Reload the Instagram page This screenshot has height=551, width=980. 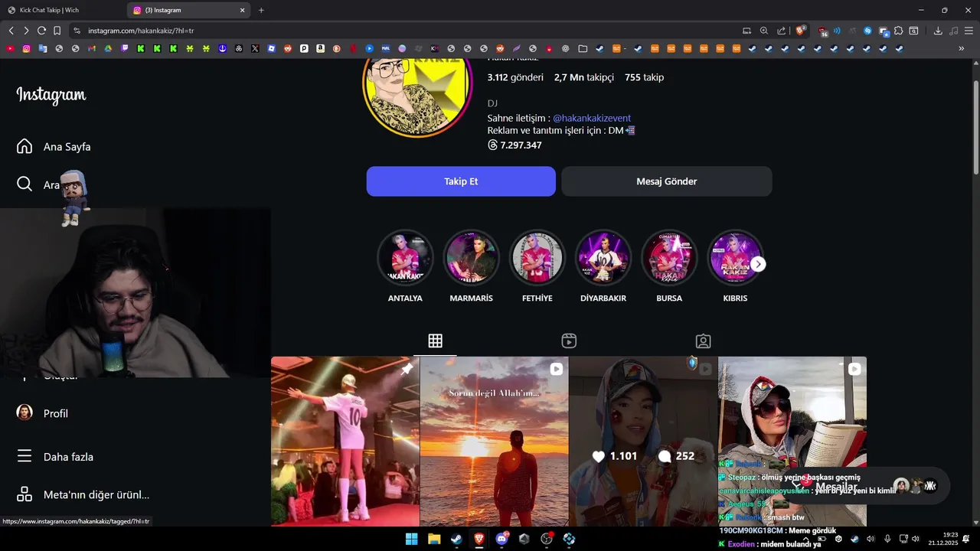(41, 31)
